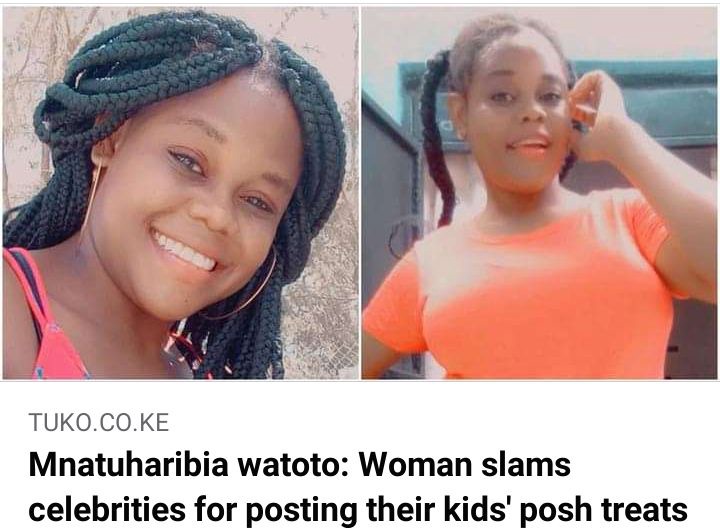Image resolution: width=720 pixels, height=532 pixels.
Task: Click blank area beside TUKO.CO.KE label
Action: pos(413,422)
